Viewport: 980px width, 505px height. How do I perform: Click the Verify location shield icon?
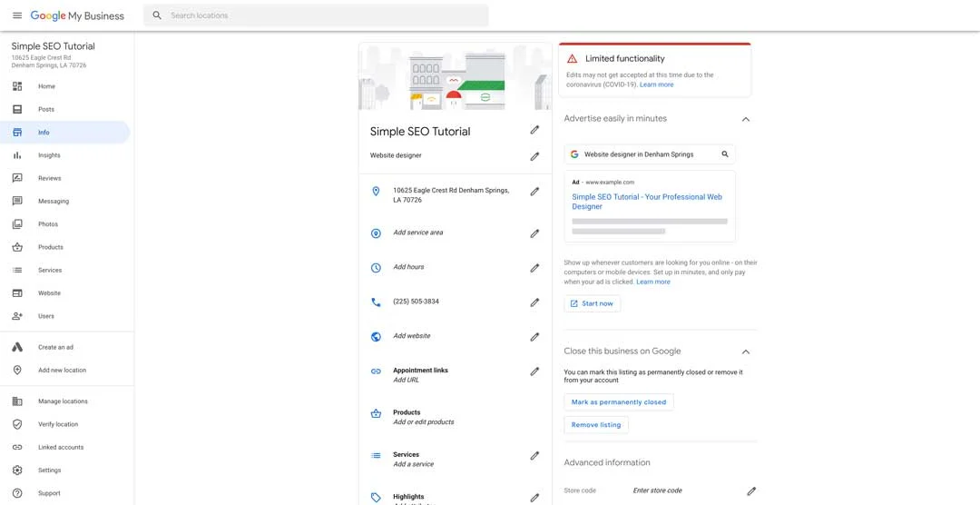[17, 424]
